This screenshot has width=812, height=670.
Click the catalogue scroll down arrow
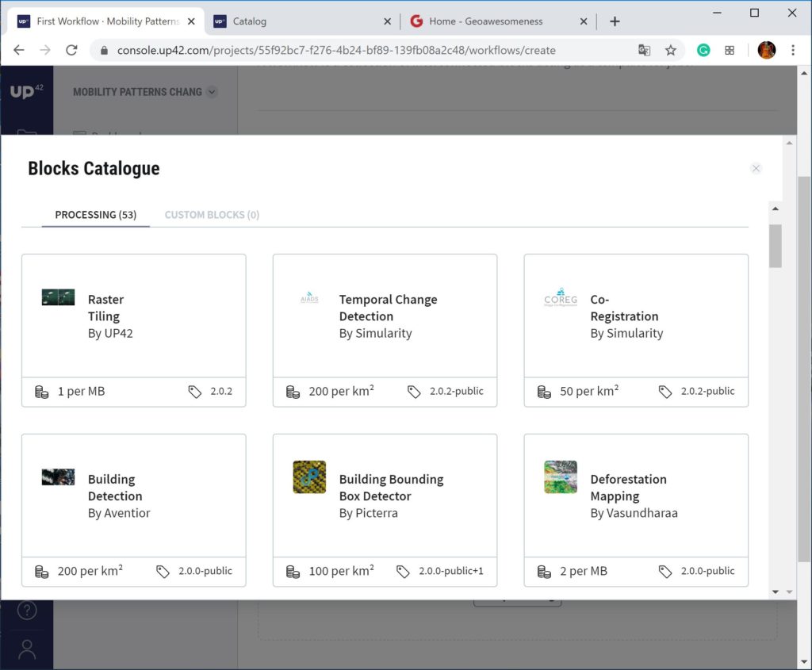point(776,592)
